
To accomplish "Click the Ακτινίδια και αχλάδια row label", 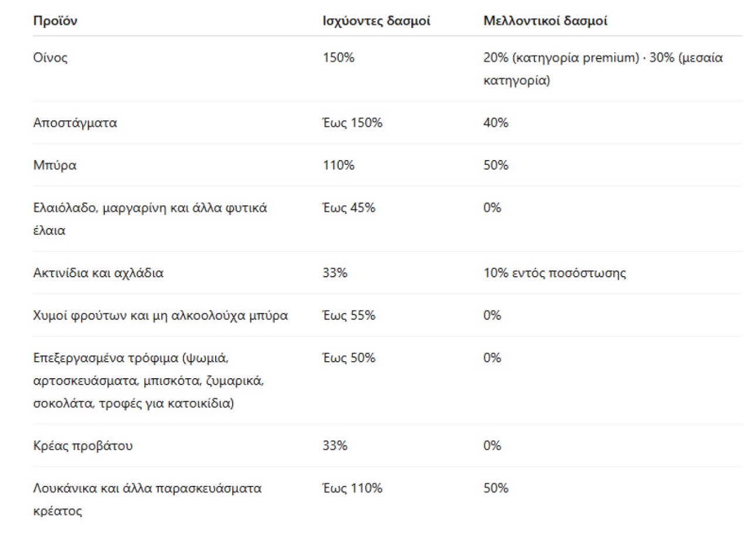I will pos(98,273).
